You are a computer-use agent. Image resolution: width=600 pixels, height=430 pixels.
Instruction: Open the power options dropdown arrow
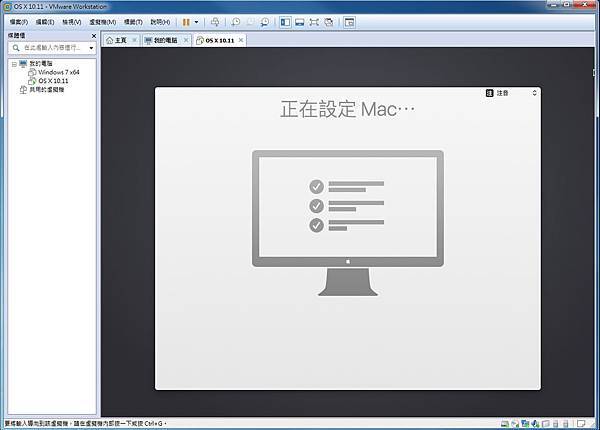(197, 22)
